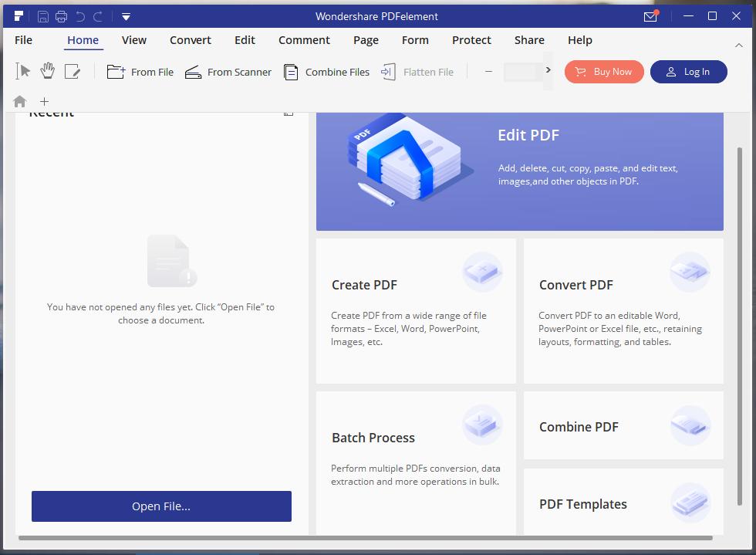Click the Edit PDF stacked pages illustration

[410, 161]
